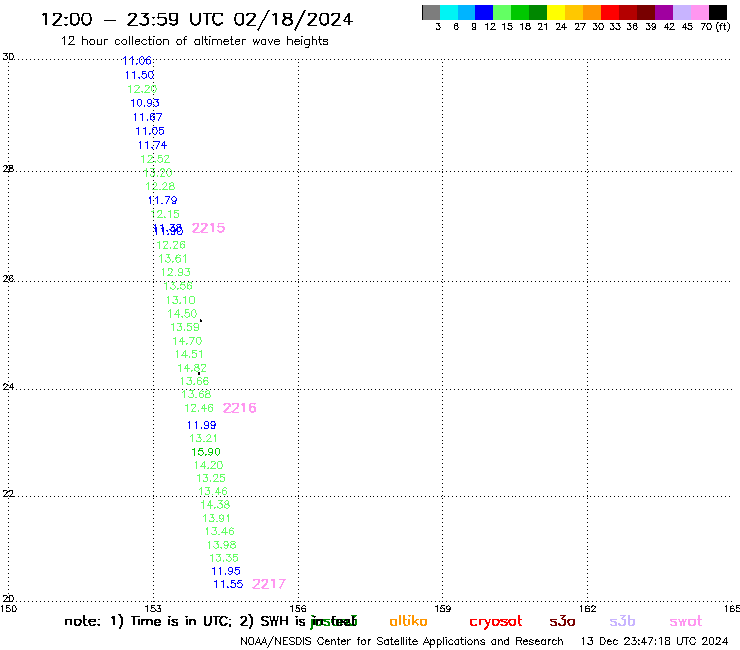Screen dimensions: 740x650
Task: Click the pink pass number 2217
Action: click(x=269, y=584)
